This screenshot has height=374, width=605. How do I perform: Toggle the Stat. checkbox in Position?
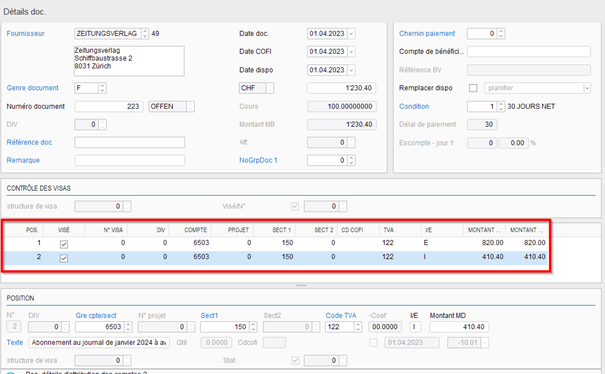click(295, 360)
